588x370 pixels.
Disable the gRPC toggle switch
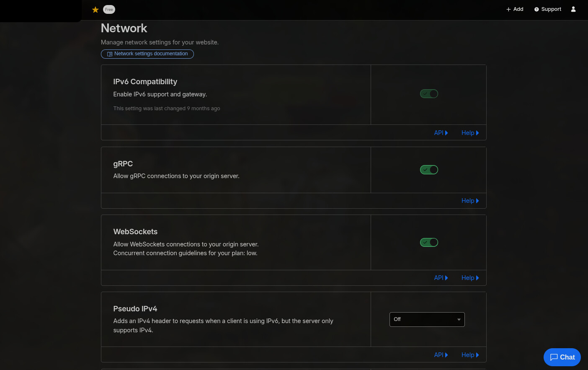pos(429,170)
